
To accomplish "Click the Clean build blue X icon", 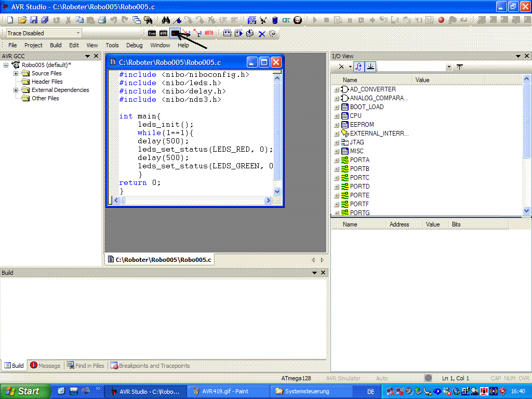I will coord(262,33).
